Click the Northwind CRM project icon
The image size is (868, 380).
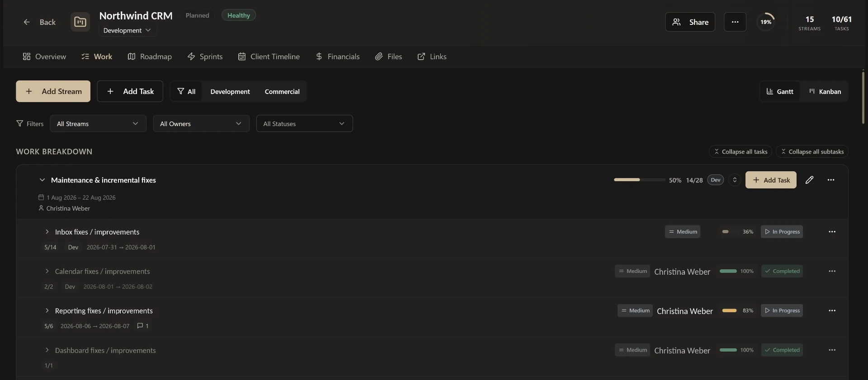[x=80, y=22]
